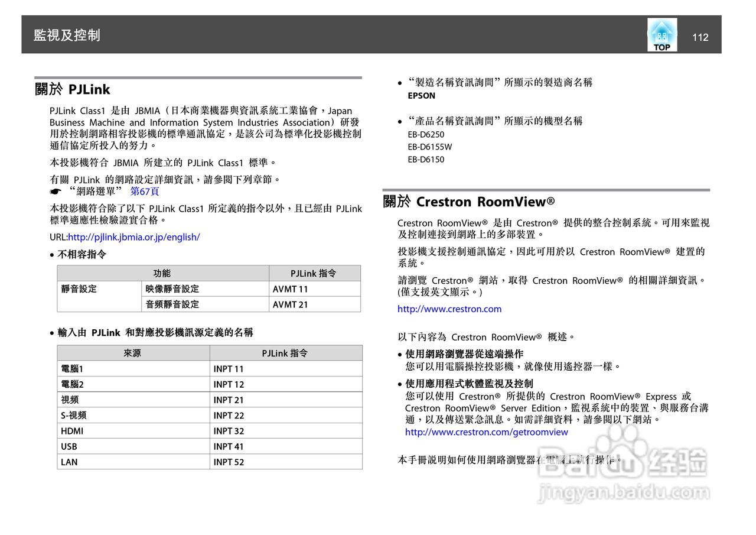Click the 以下內容為 Crestron RoomView® 概述 line
Image resolution: width=756 pixels, height=535 pixels.
486,337
